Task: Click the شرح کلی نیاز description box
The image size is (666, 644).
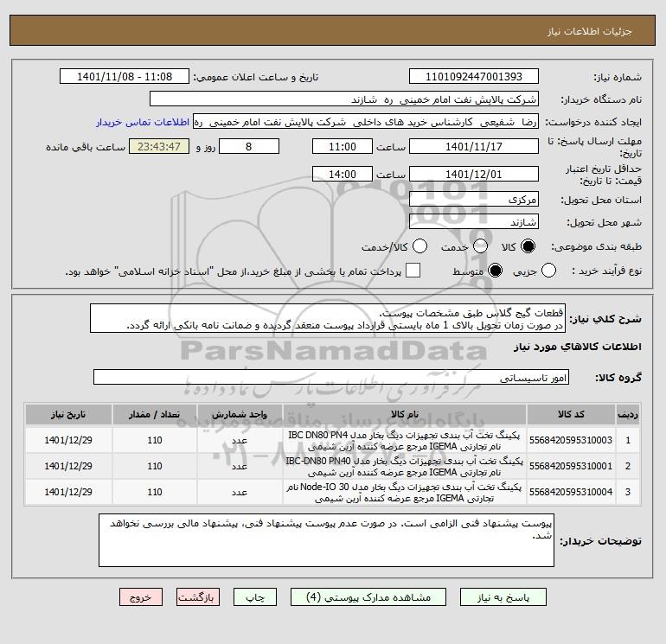Action: coord(328,318)
